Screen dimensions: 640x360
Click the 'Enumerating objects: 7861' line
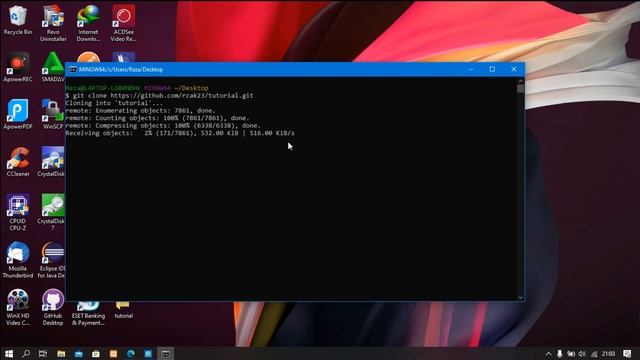point(140,111)
